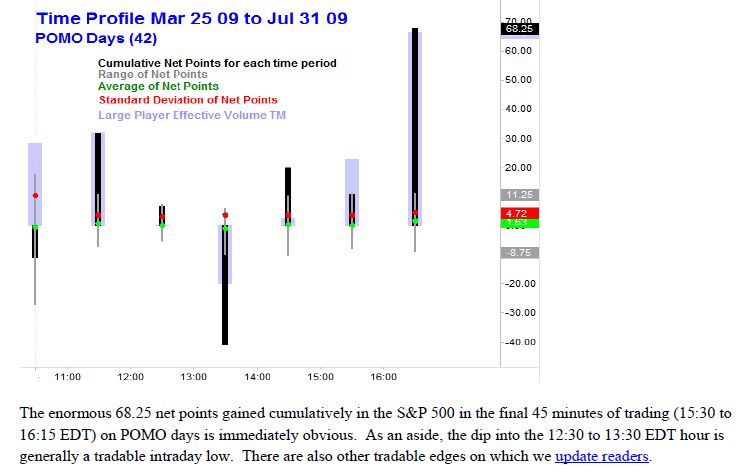Click the 50.00 y-axis value
The height and width of the screenshot is (473, 748).
[x=518, y=80]
